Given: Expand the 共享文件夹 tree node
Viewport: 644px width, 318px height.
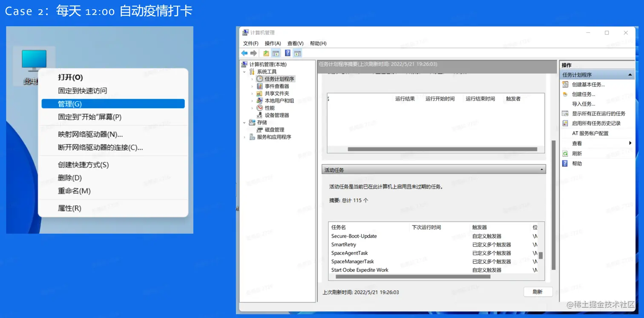Looking at the screenshot, I should pyautogui.click(x=252, y=93).
